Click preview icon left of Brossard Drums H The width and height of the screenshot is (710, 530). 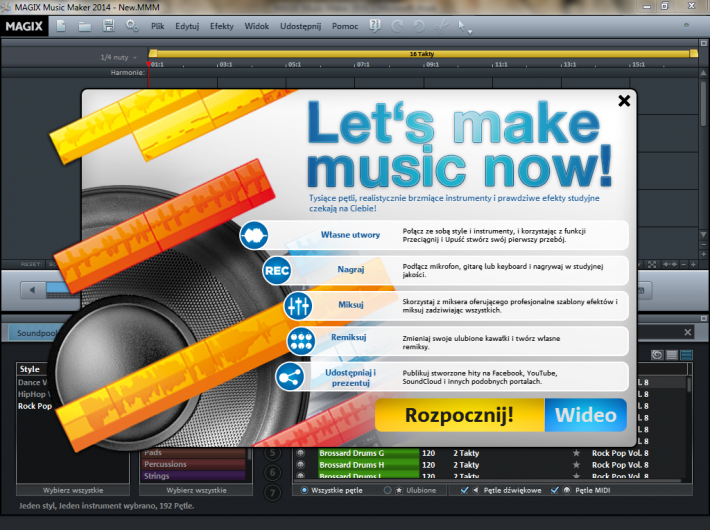(300, 465)
